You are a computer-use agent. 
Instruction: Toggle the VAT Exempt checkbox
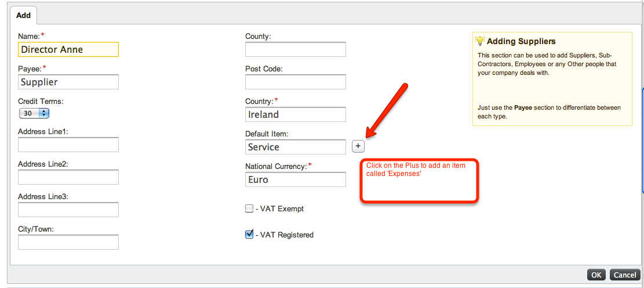pyautogui.click(x=249, y=208)
